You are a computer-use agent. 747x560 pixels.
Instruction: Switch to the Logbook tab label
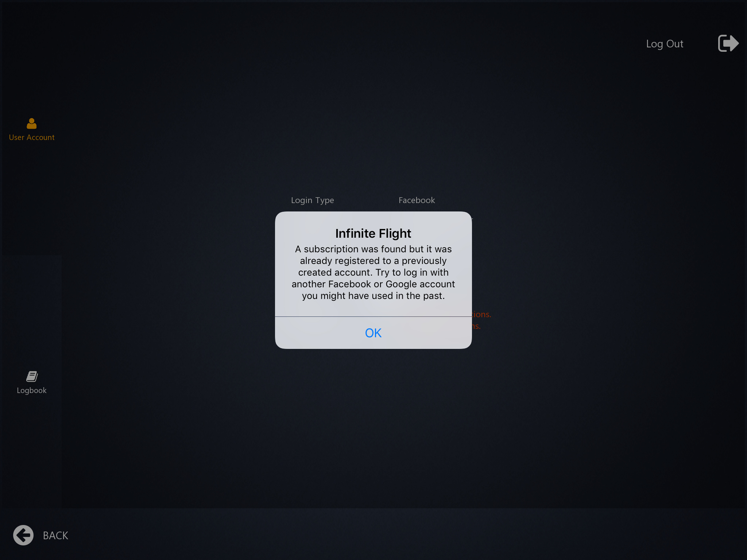pyautogui.click(x=32, y=390)
